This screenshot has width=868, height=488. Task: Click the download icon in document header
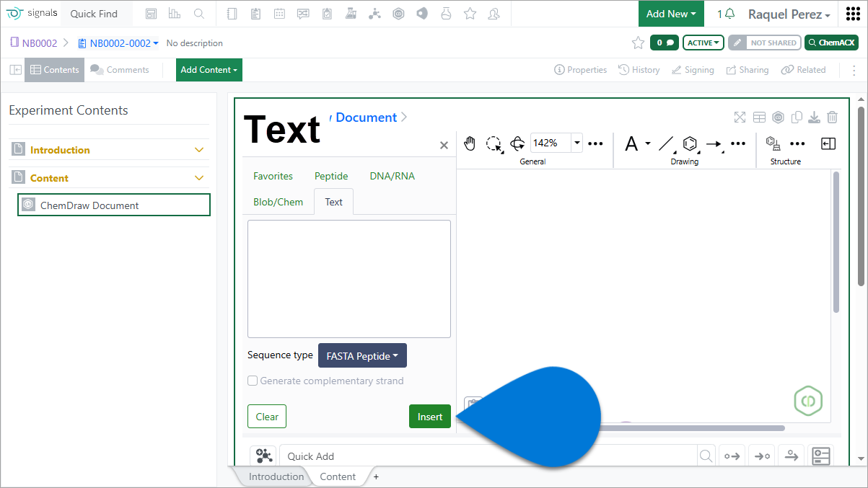(814, 117)
